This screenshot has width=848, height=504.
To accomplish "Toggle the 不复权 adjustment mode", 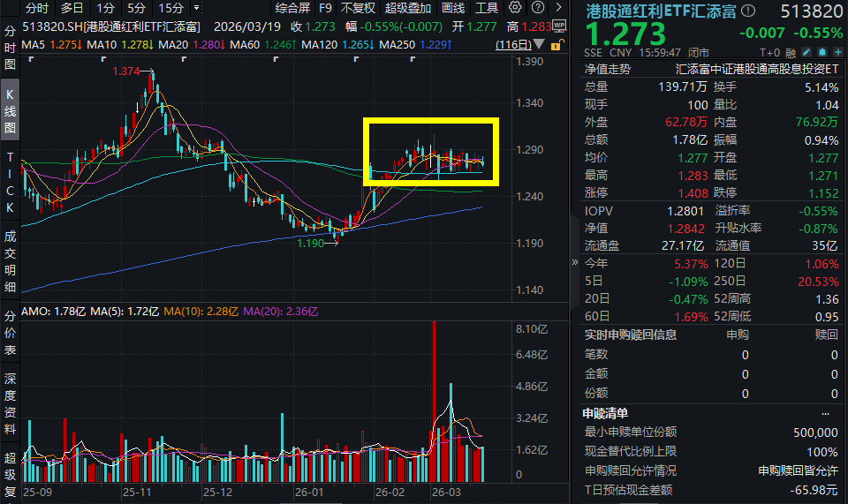I will pos(359,8).
